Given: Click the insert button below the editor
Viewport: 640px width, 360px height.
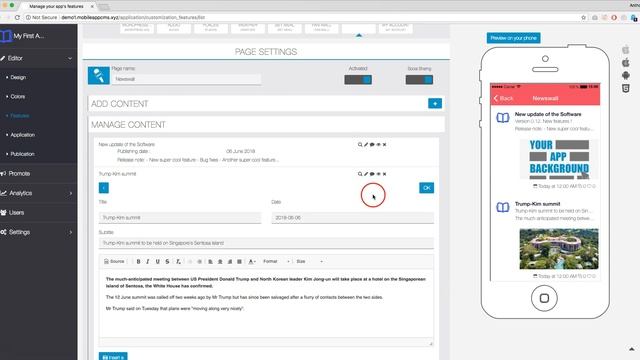Looking at the screenshot, I should (x=113, y=356).
